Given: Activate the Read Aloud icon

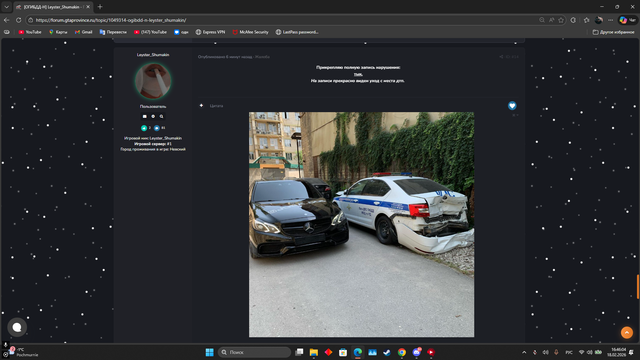Looking at the screenshot, I should tap(551, 20).
